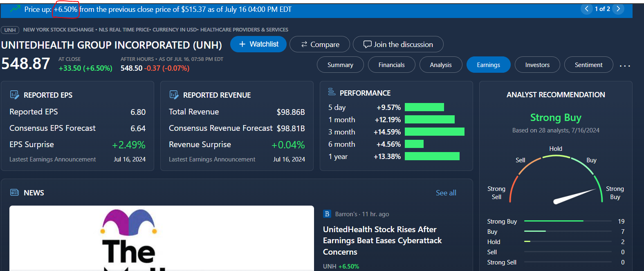Go to the previous banner notification arrow
The image size is (644, 271).
[x=587, y=9]
